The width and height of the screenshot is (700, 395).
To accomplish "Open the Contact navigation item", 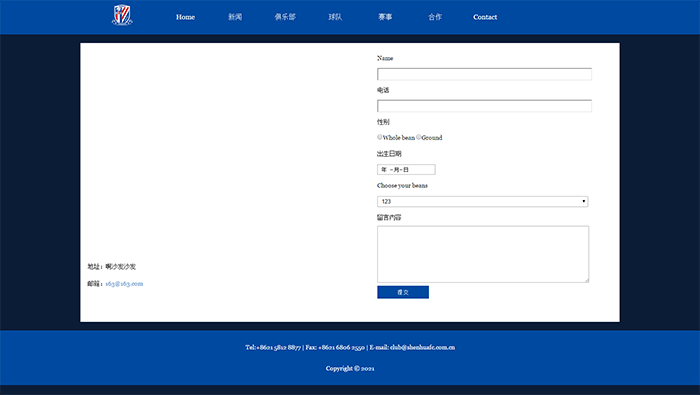I will click(485, 17).
